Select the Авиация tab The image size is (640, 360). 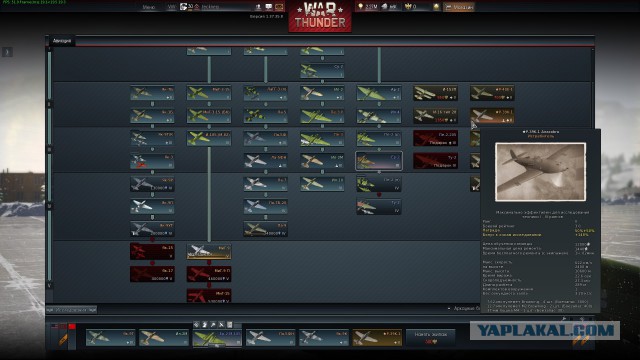coord(62,41)
